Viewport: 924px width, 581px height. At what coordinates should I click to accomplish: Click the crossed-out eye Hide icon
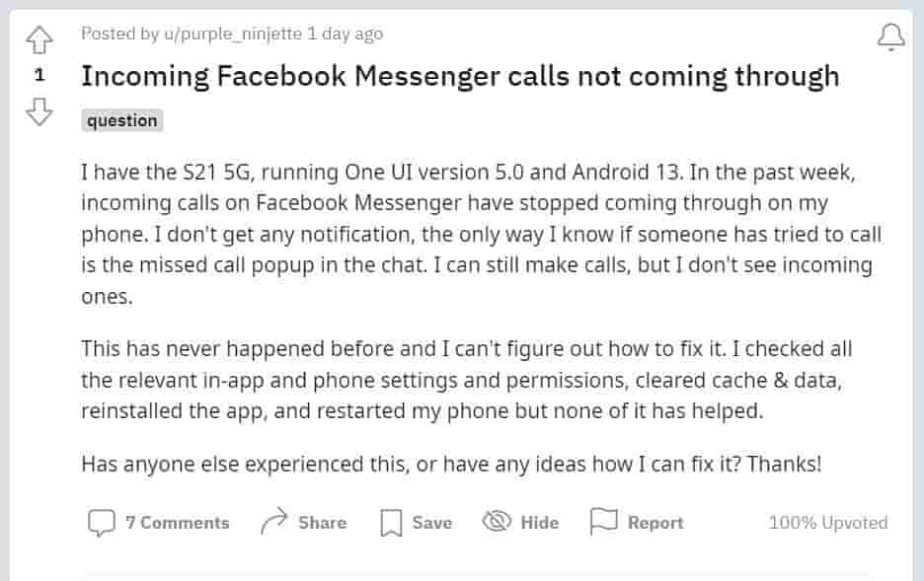496,523
